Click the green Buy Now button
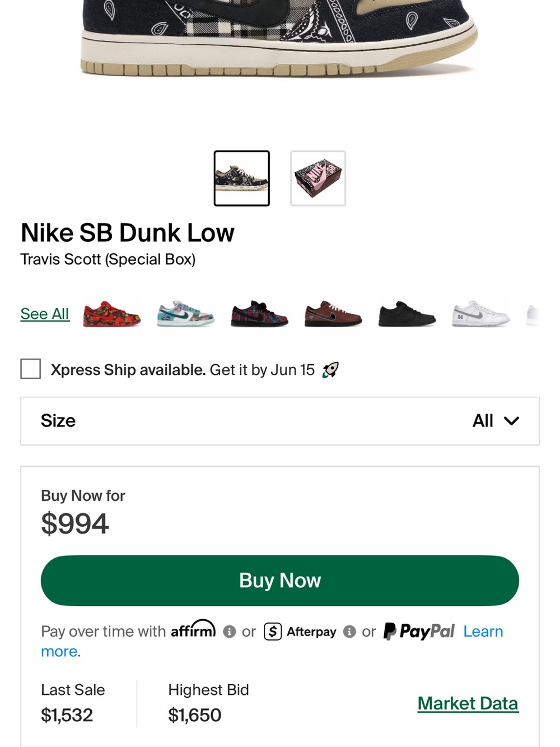This screenshot has height=747, width=560. [x=280, y=581]
